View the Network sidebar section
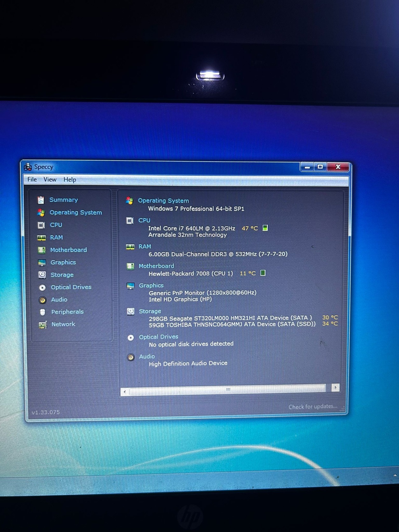 click(x=63, y=324)
